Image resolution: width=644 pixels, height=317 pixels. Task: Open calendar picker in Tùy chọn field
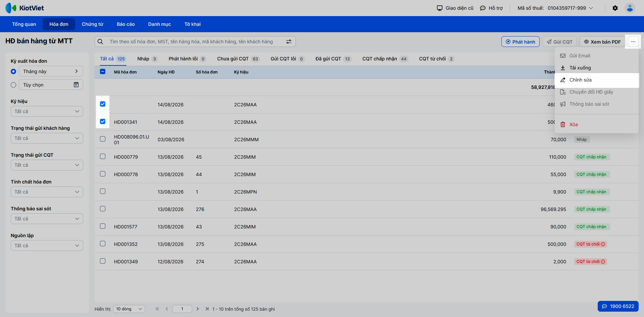click(x=76, y=85)
